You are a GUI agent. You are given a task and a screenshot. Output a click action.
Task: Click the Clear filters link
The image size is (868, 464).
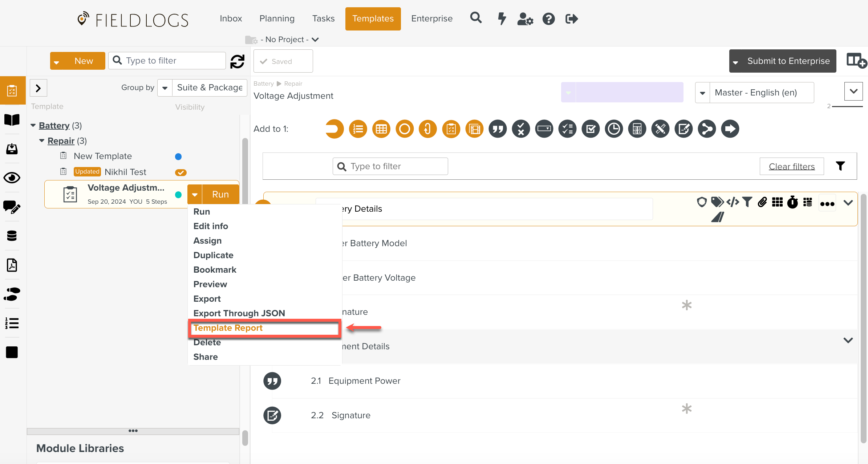tap(791, 166)
